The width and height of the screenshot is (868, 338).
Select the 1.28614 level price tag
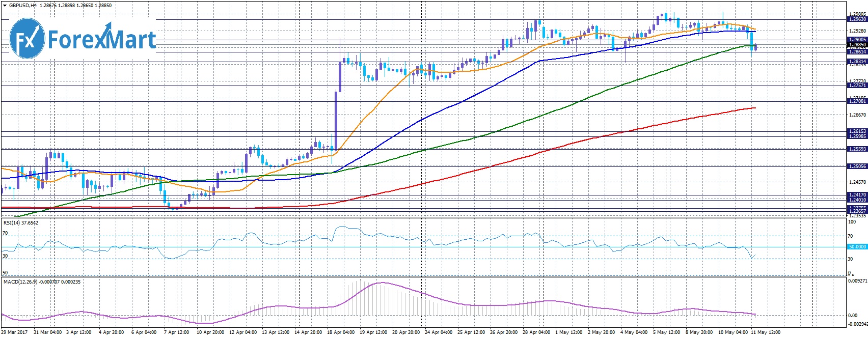[x=857, y=51]
